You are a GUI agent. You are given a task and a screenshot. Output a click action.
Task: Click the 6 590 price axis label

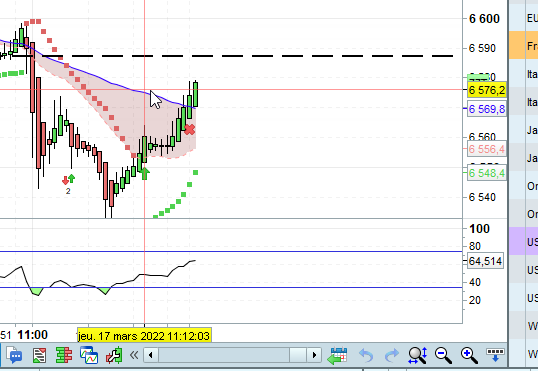tap(482, 48)
